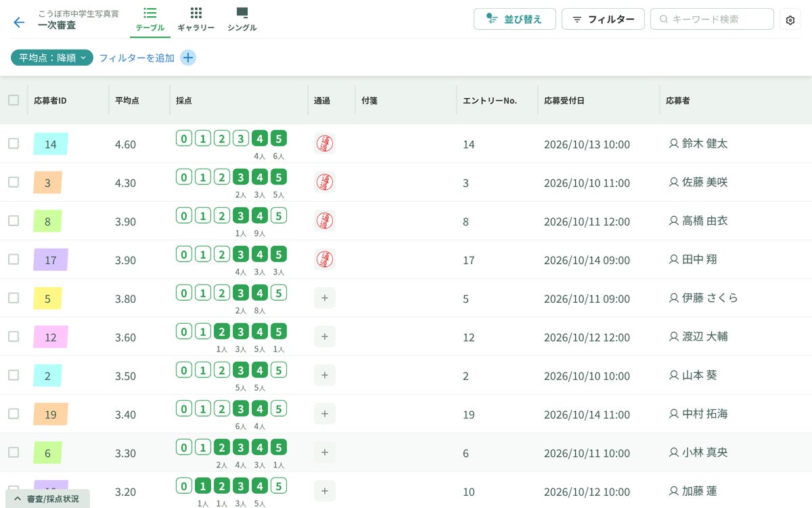
Task: Toggle select-all checkbox in table header
Action: tap(14, 100)
